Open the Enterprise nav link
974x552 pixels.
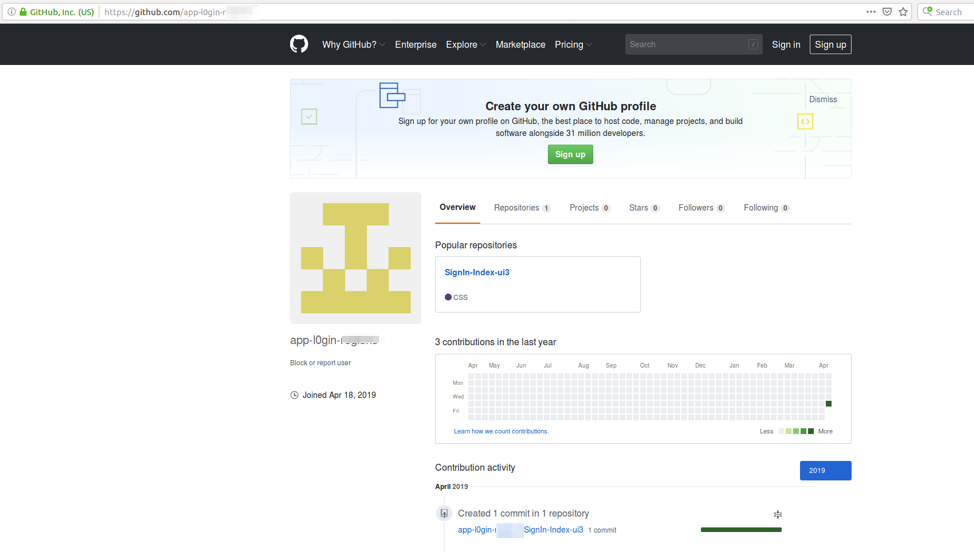point(416,45)
